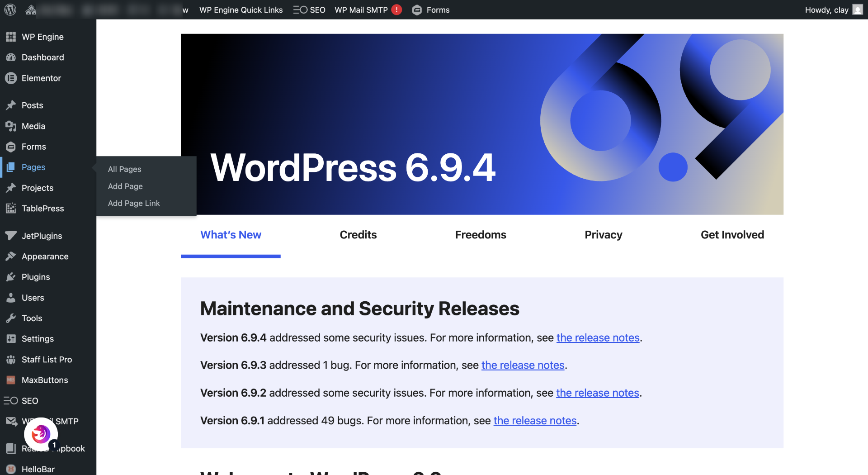Click the Staff List Pro icon

click(x=11, y=360)
